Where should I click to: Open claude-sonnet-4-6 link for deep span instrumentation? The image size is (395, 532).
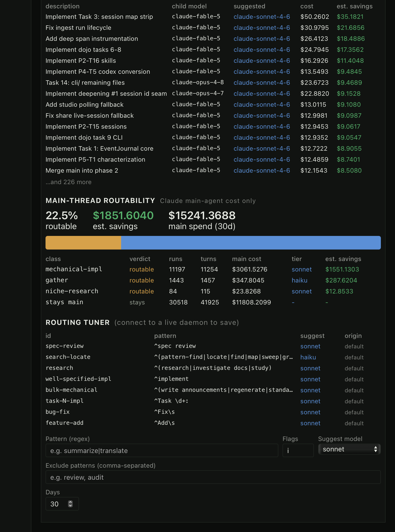(262, 39)
